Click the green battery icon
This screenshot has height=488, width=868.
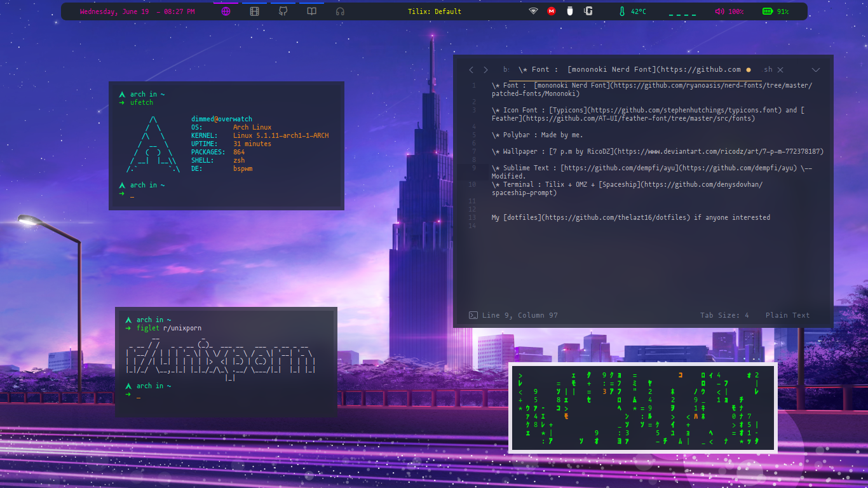pos(768,11)
